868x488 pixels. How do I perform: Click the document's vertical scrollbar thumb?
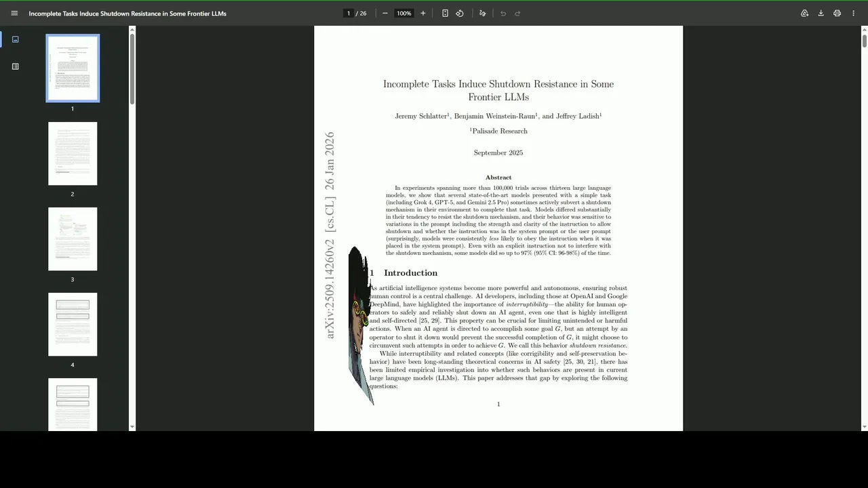864,40
